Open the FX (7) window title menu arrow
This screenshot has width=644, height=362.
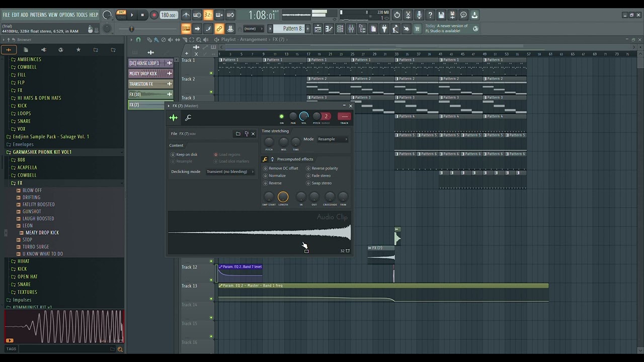170,106
